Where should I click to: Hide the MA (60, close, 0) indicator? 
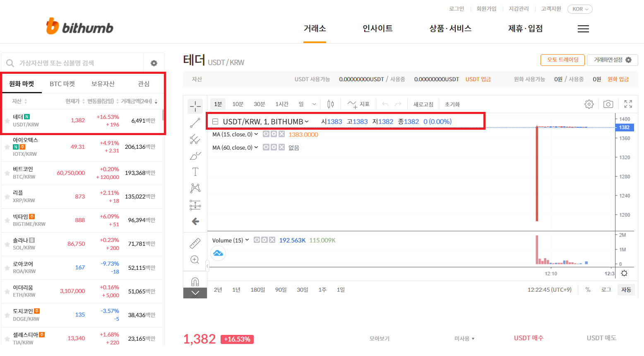(266, 147)
